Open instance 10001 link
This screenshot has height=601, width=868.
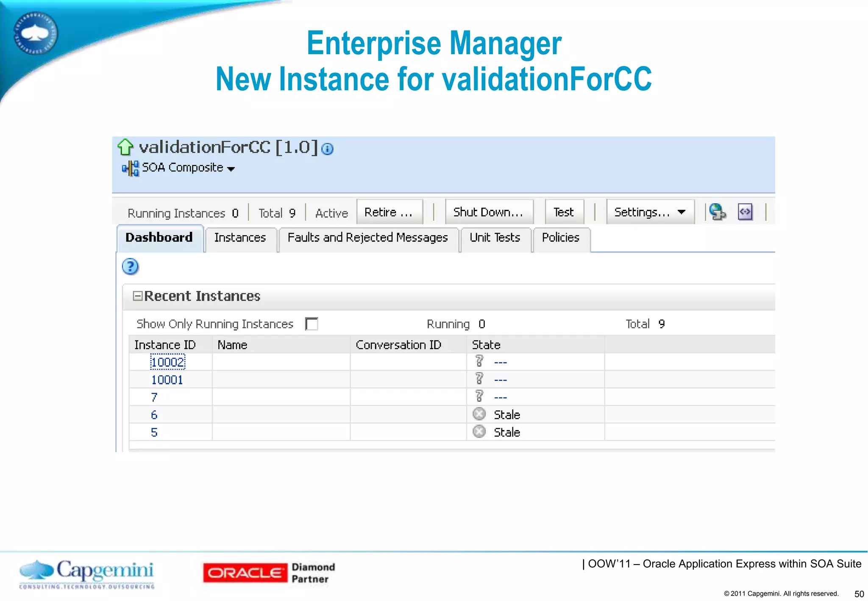click(167, 380)
